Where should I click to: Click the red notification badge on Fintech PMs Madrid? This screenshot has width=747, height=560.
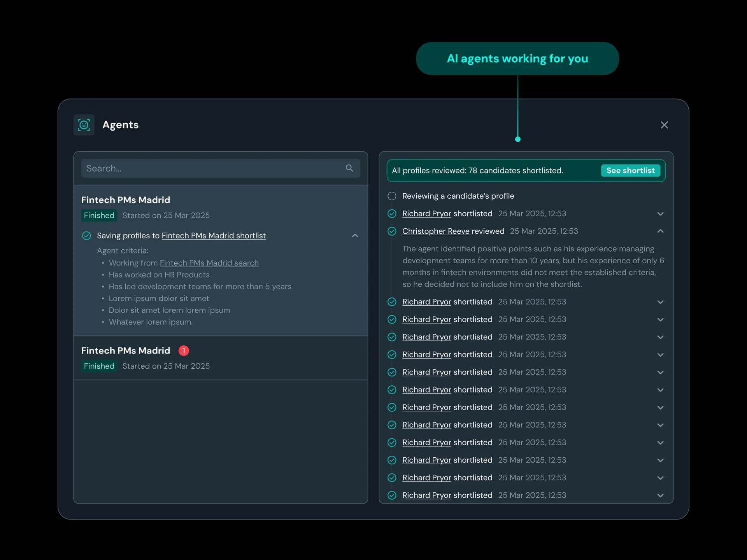pyautogui.click(x=184, y=350)
